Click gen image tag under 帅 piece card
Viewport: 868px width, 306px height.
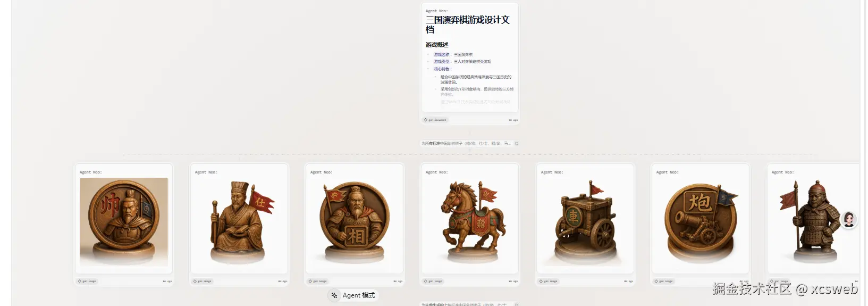(87, 281)
